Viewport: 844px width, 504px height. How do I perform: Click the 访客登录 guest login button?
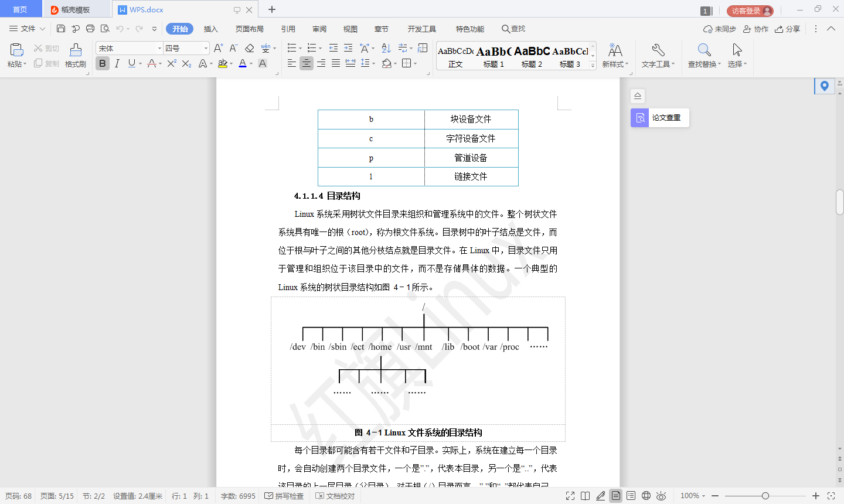pos(750,11)
